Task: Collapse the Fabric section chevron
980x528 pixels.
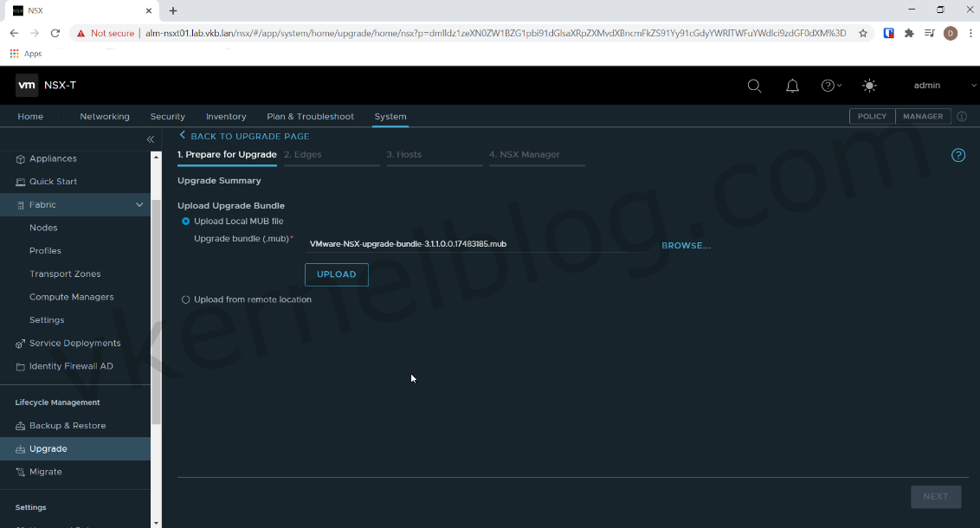Action: (139, 204)
